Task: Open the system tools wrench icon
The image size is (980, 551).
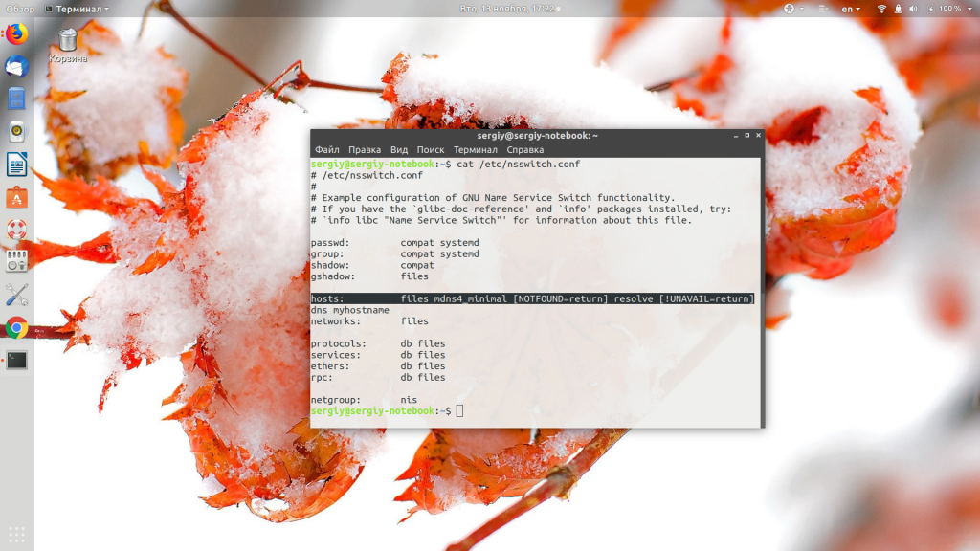Action: tap(17, 295)
